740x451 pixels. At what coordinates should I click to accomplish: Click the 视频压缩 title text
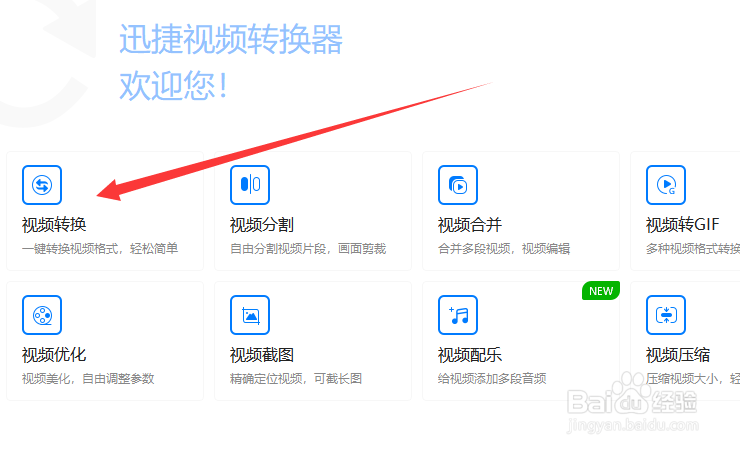tap(678, 355)
